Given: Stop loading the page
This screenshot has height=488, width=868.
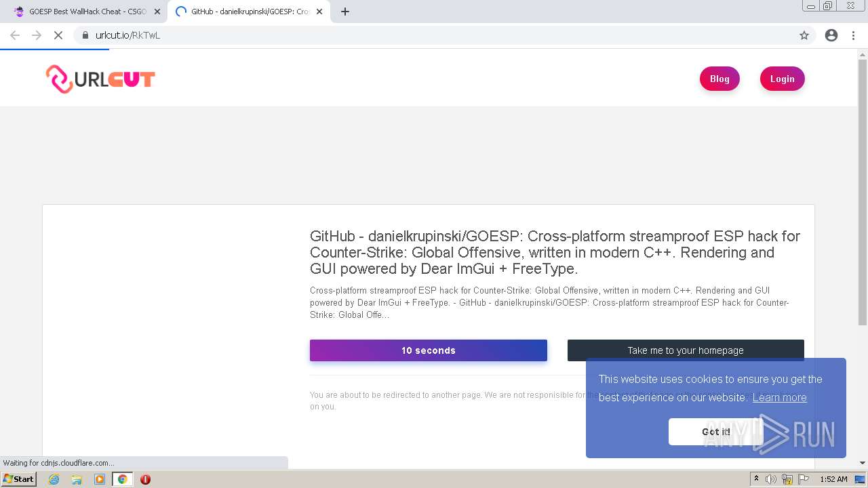Looking at the screenshot, I should pos(58,35).
